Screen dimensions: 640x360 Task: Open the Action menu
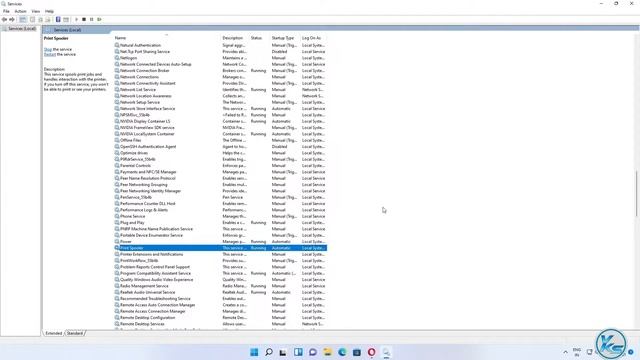(x=20, y=11)
